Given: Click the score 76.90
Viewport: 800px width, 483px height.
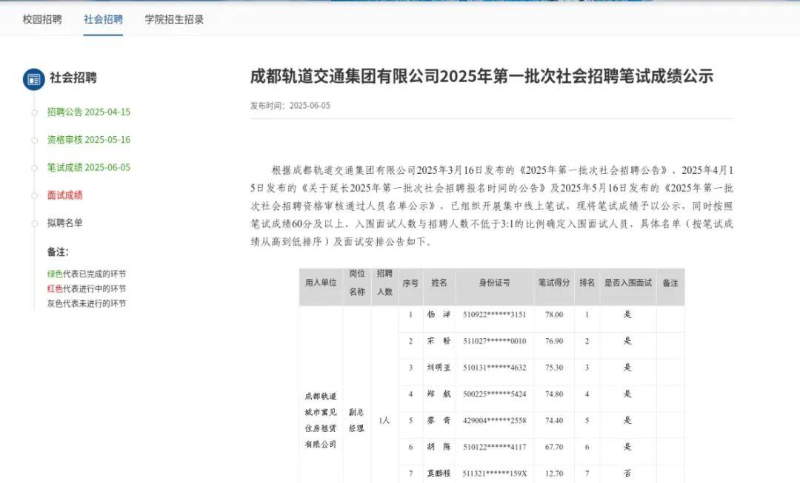Looking at the screenshot, I should click(554, 341).
